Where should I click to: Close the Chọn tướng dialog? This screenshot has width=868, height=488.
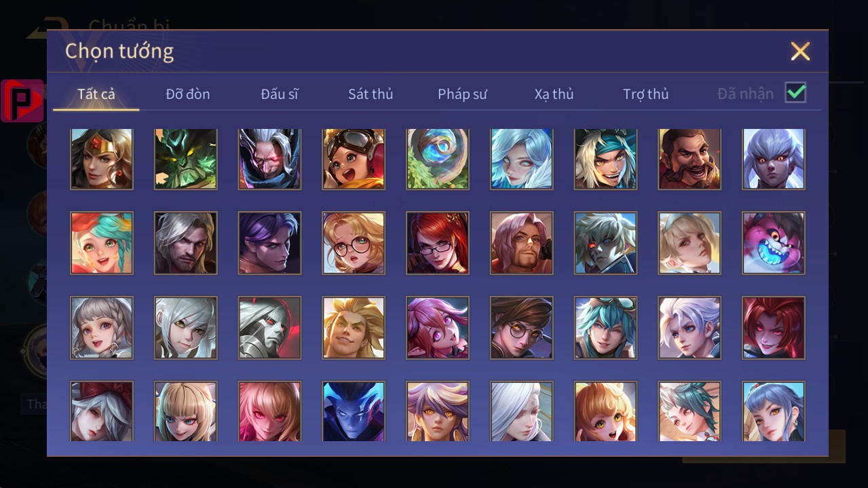[x=800, y=52]
